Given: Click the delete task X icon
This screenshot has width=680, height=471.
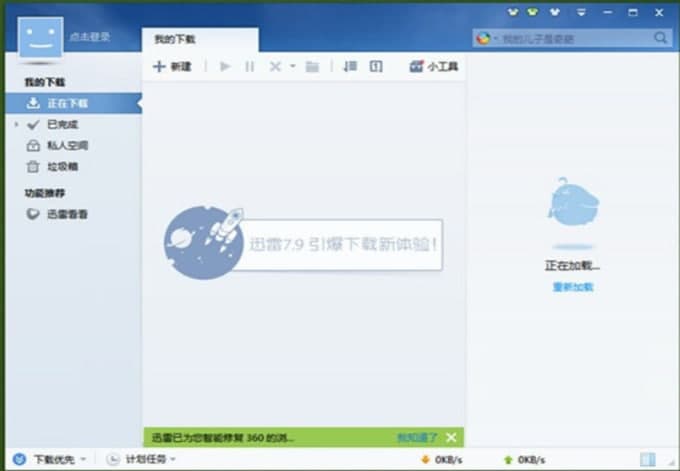Looking at the screenshot, I should (x=275, y=66).
